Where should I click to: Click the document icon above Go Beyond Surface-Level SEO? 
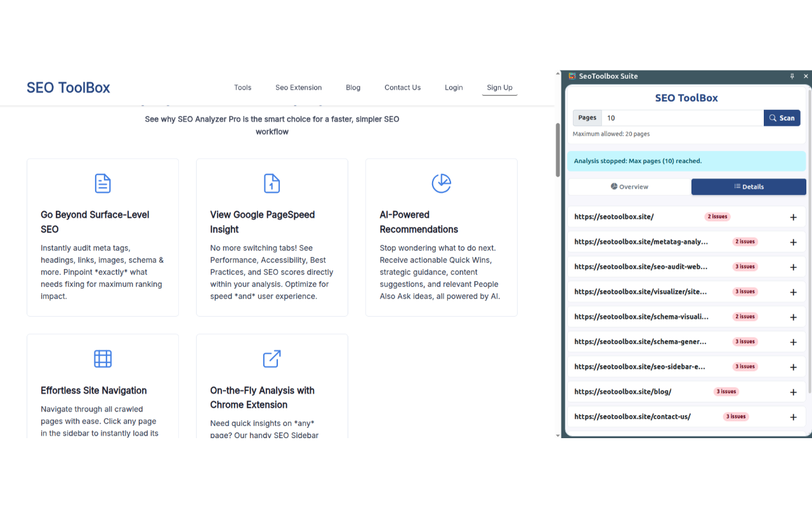click(103, 183)
